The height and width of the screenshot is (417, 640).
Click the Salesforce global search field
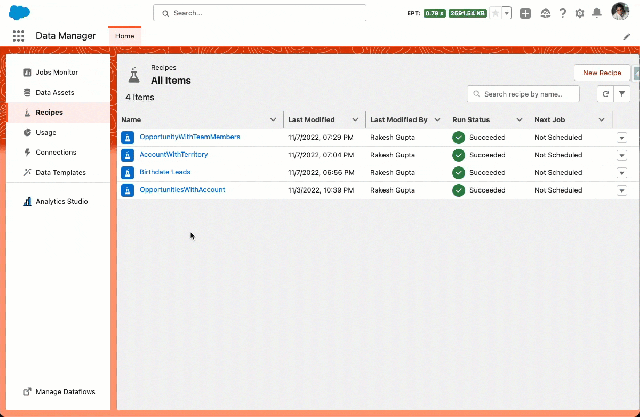click(260, 13)
